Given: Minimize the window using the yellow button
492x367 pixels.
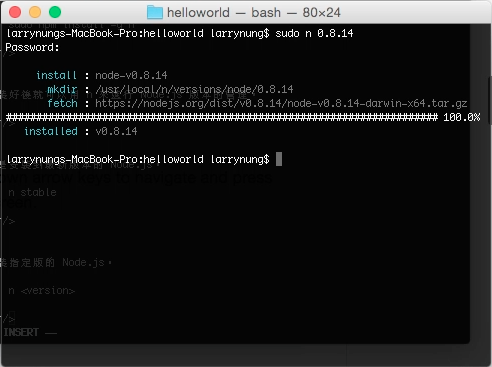Looking at the screenshot, I should point(35,12).
